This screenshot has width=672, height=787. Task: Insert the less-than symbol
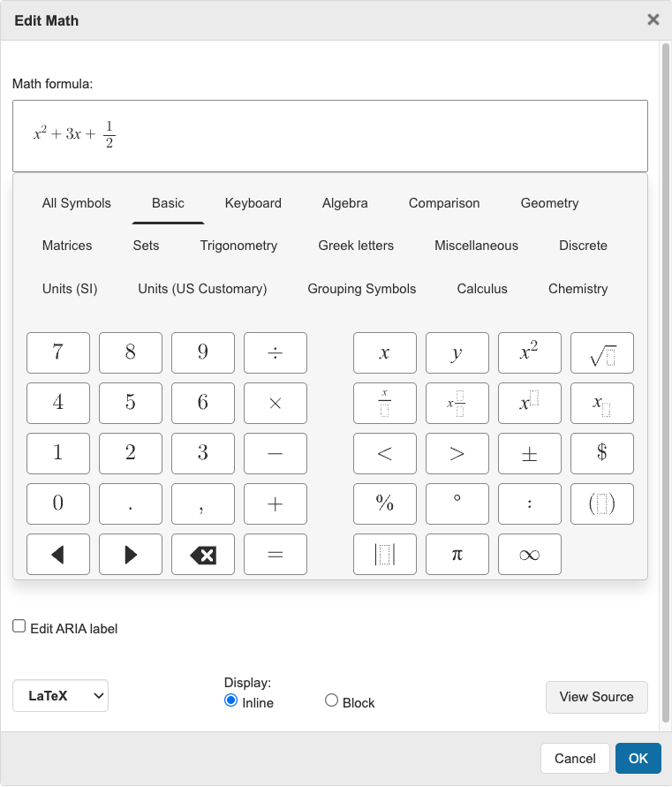pos(385,453)
